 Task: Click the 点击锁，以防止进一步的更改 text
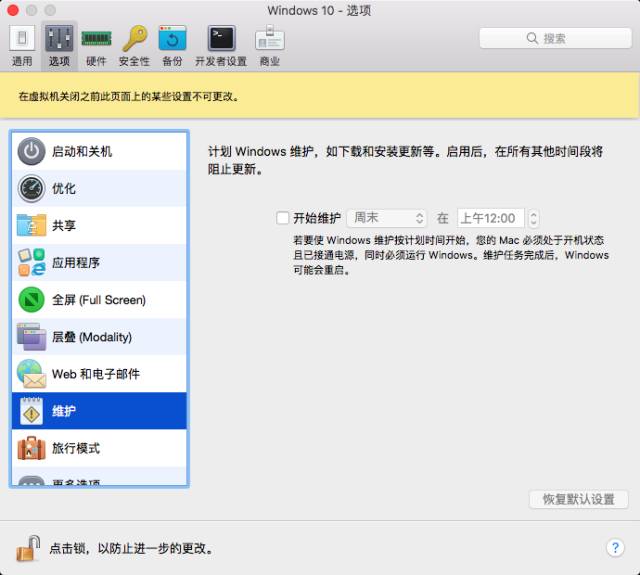(132, 548)
